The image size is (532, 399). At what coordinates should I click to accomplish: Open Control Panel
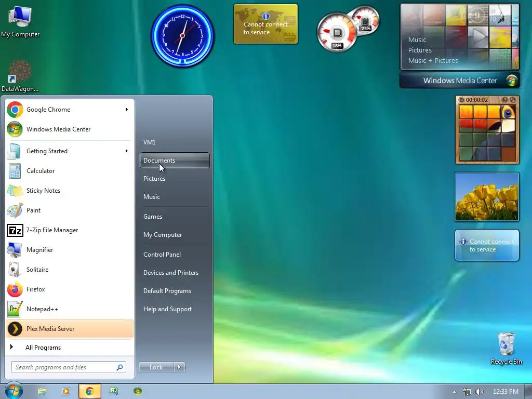pyautogui.click(x=175, y=255)
